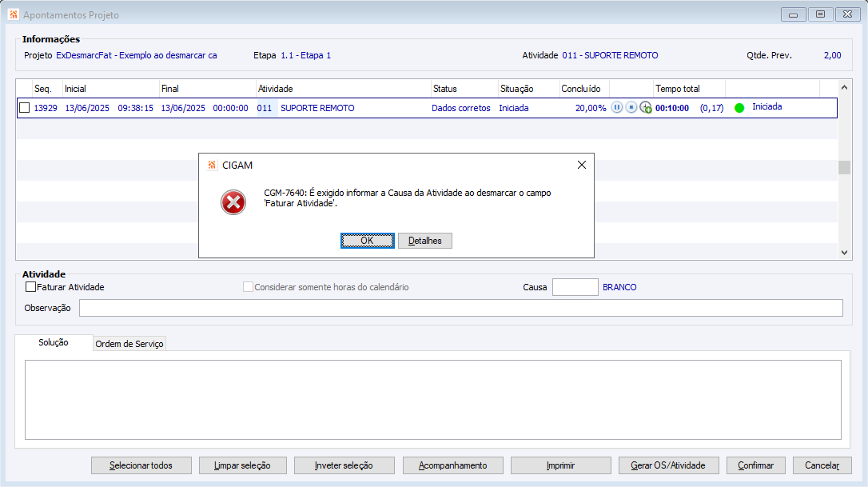The image size is (868, 487).
Task: Click the Confirmar button
Action: point(755,465)
